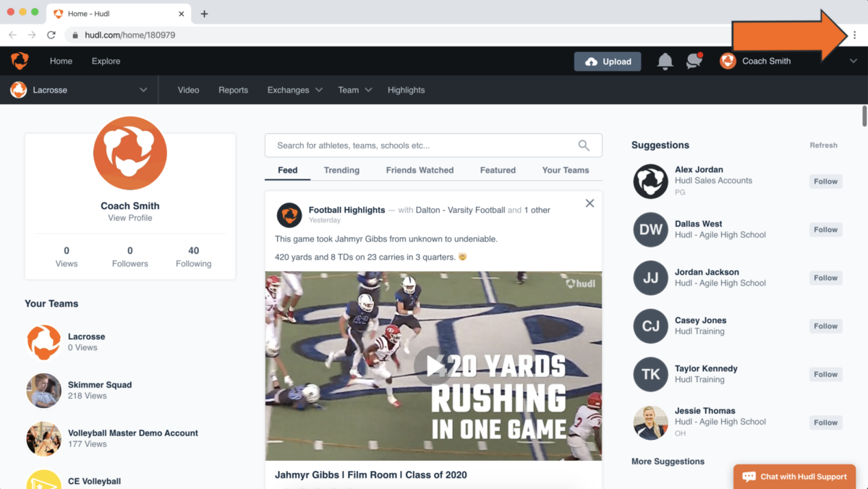Screen dimensions: 868x489
Task: Click the Volleyball Master Demo Account photo
Action: [43, 438]
